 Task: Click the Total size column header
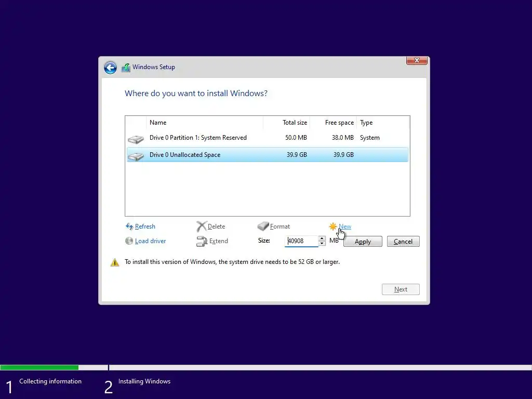tap(286, 123)
